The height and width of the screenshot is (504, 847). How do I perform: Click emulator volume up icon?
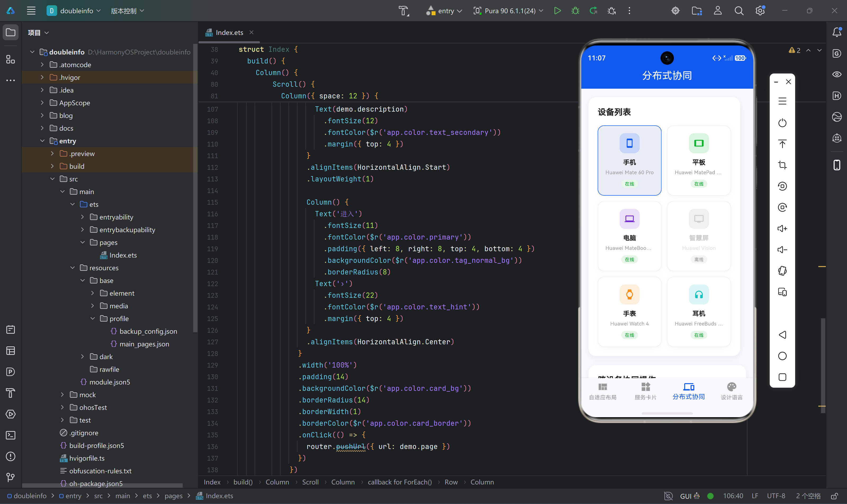[x=782, y=228]
